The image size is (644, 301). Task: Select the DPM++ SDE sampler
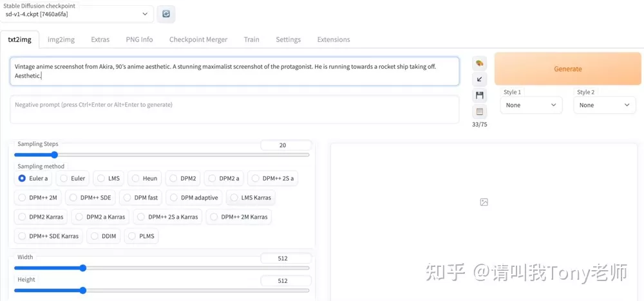90,197
